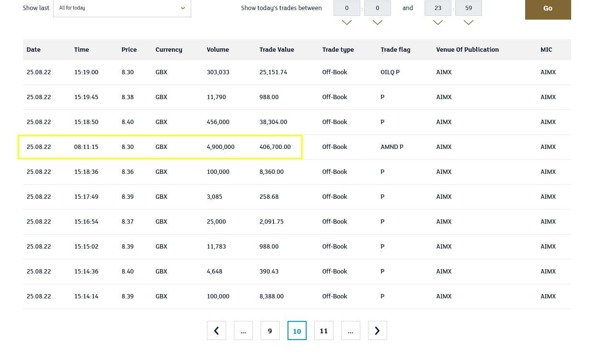Click price 8.37 cell

pos(127,222)
